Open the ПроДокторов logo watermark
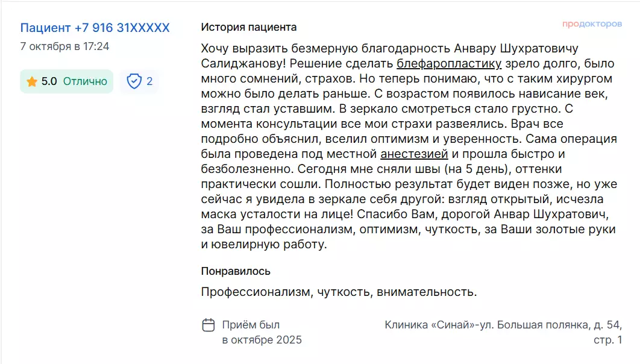The image size is (640, 364). 592,24
